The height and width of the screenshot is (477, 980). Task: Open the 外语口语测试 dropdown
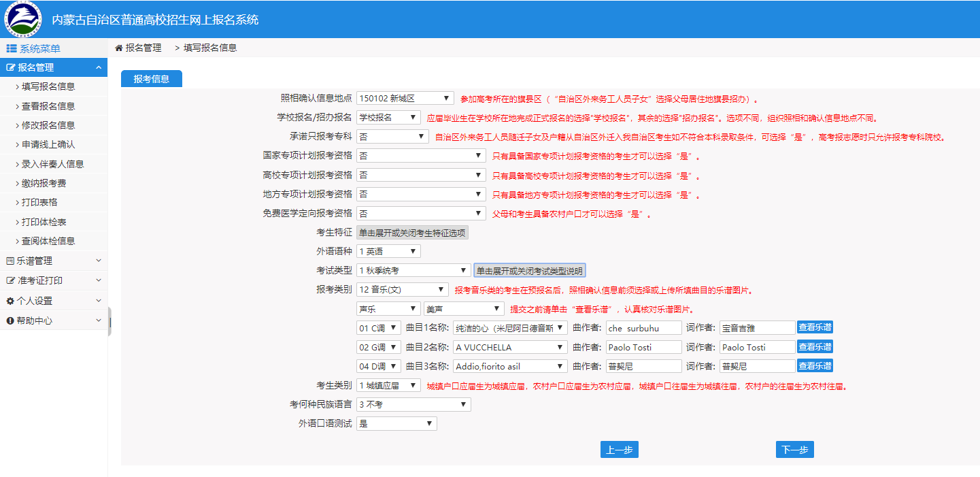396,424
